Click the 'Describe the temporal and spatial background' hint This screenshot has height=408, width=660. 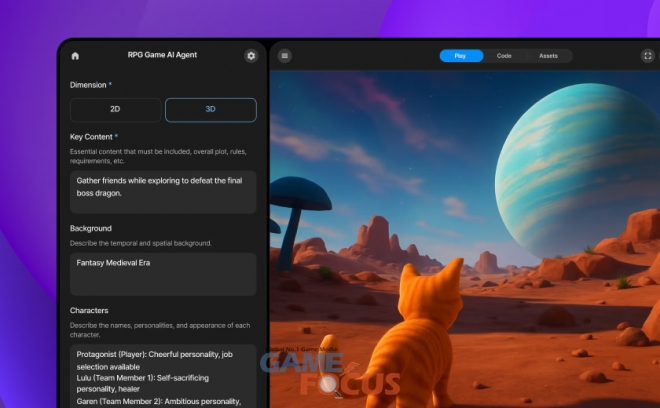[x=141, y=243]
